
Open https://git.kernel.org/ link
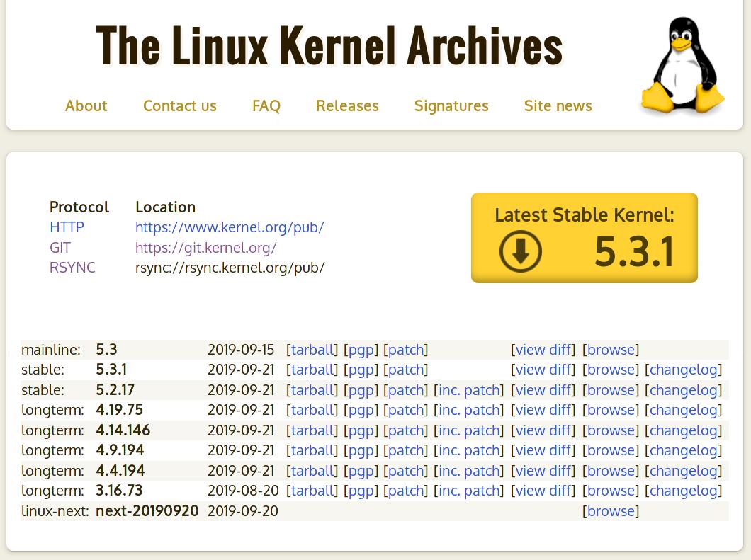206,248
